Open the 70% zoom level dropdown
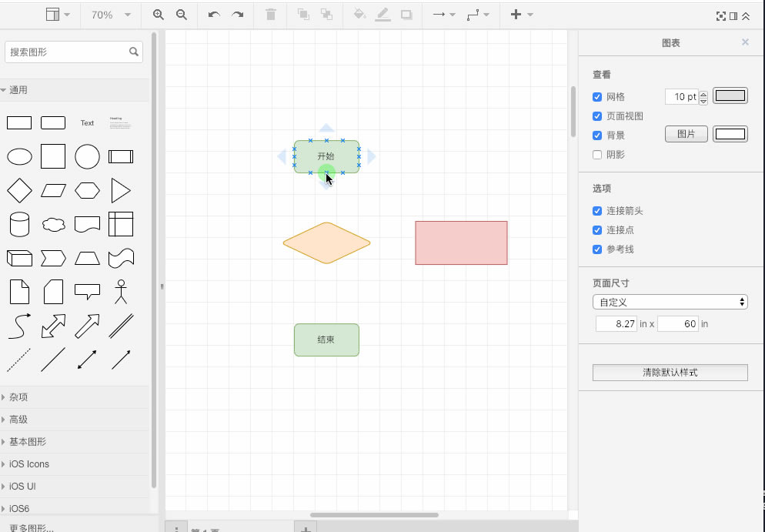This screenshot has width=765, height=532. click(110, 15)
